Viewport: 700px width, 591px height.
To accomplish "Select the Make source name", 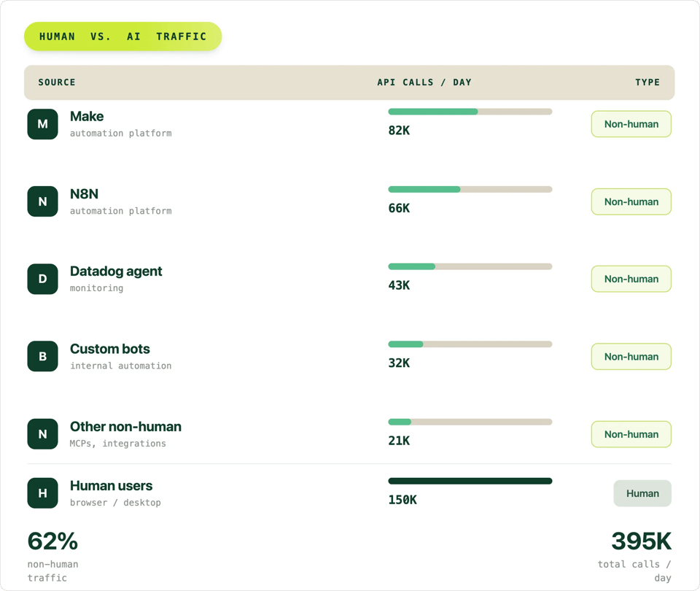I will coord(87,116).
